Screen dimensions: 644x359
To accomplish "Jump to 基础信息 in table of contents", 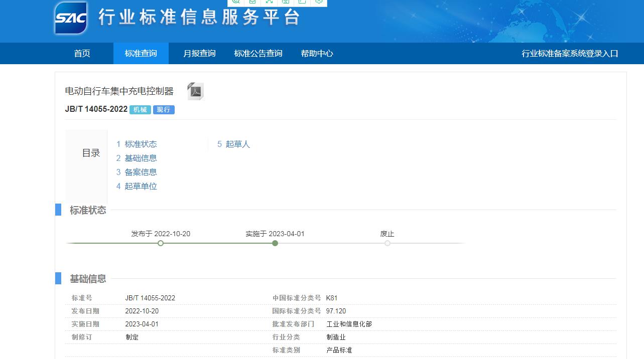I will tap(141, 158).
